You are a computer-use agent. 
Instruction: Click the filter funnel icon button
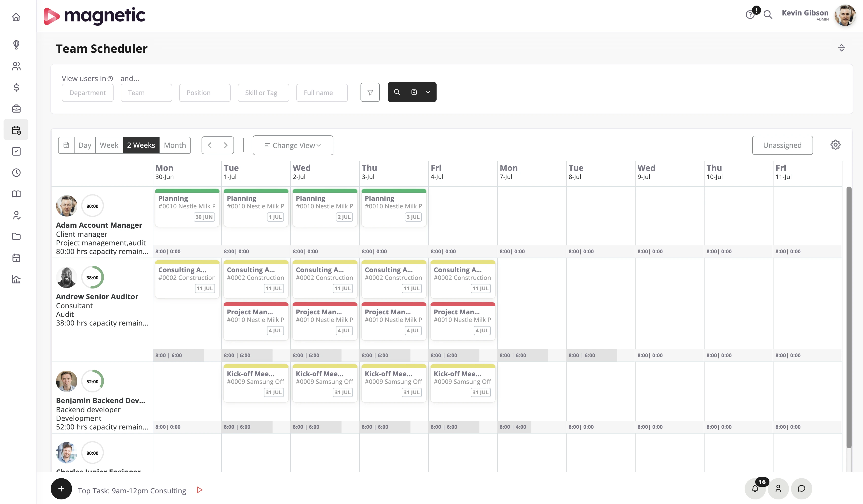pos(370,93)
